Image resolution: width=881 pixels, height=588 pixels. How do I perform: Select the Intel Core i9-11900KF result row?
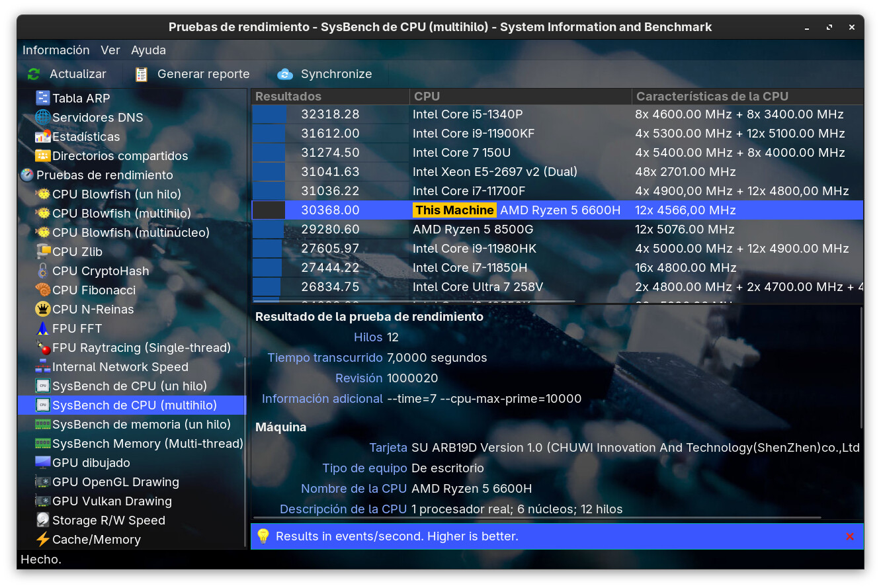coord(473,134)
